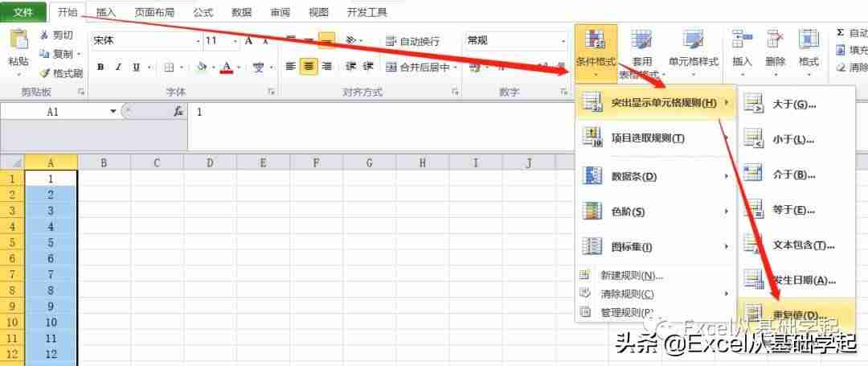Click increase indent icon
This screenshot has height=366, width=868.
369,67
